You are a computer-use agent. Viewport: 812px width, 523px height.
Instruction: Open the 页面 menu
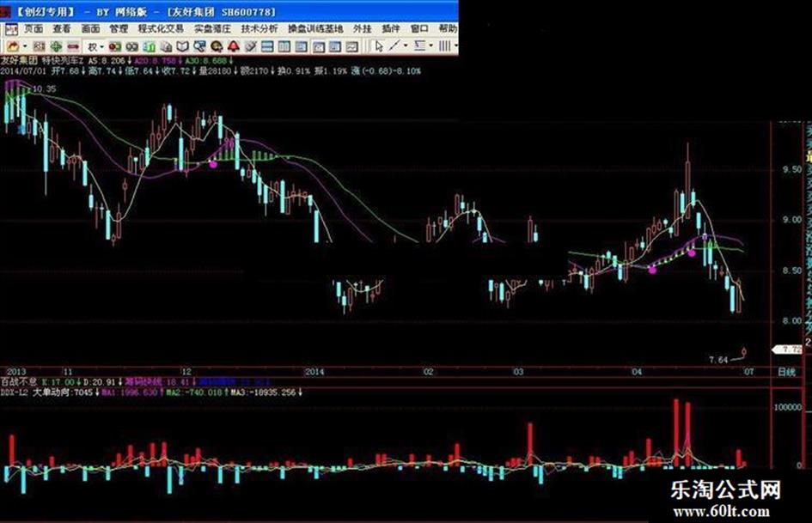coord(34,29)
